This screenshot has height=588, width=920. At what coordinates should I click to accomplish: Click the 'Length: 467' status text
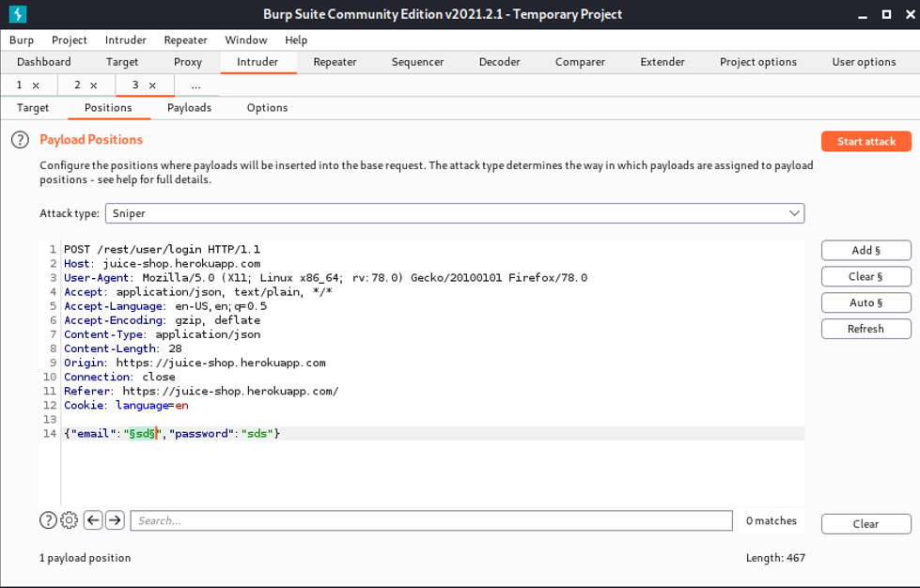pos(775,558)
